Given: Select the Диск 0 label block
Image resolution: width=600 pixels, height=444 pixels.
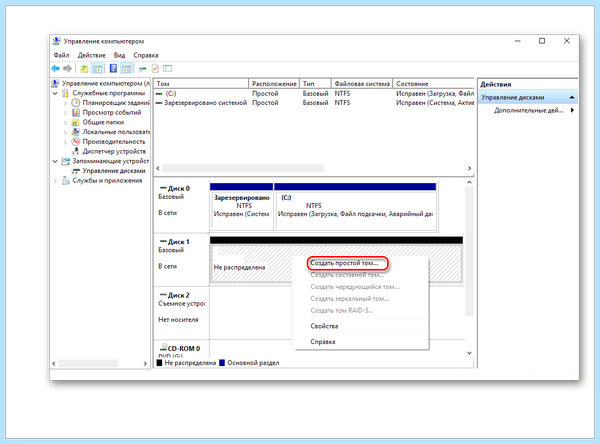Looking at the screenshot, I should (x=181, y=205).
